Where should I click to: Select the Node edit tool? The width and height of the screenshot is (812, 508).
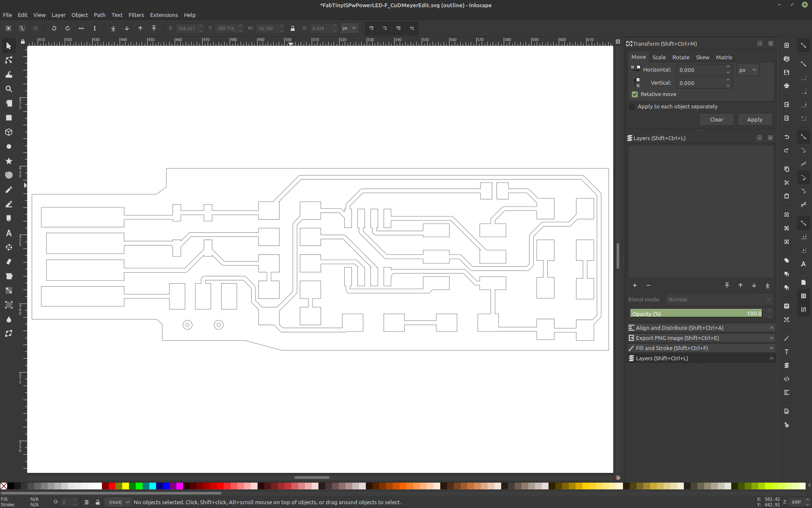pos(8,60)
